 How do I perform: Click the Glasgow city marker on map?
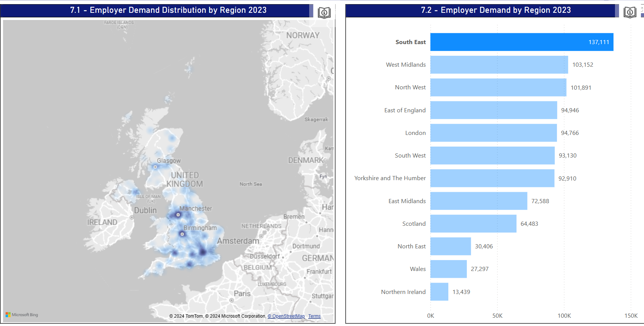point(155,167)
